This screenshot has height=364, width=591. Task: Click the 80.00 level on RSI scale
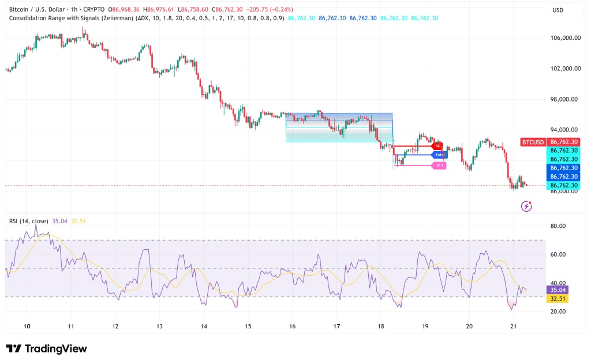point(558,226)
